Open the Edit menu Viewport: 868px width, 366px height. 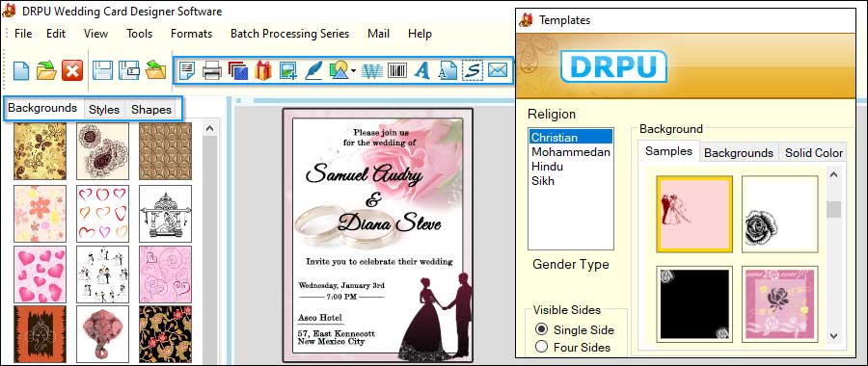(56, 34)
